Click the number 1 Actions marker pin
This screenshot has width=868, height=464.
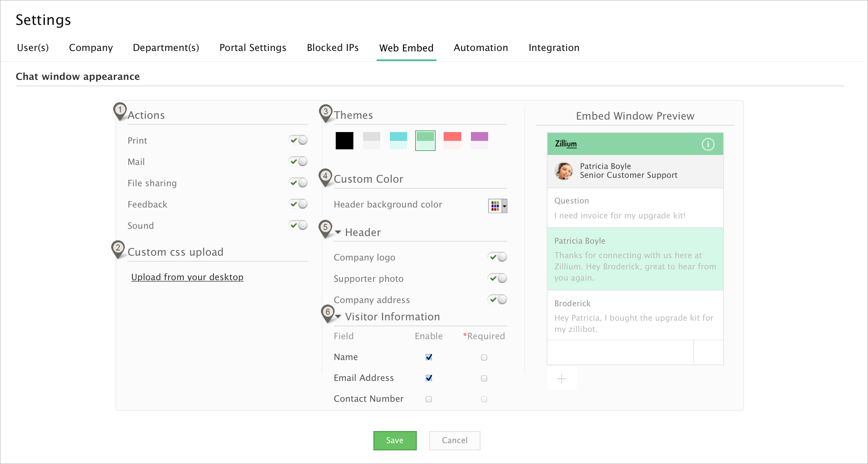(x=120, y=110)
